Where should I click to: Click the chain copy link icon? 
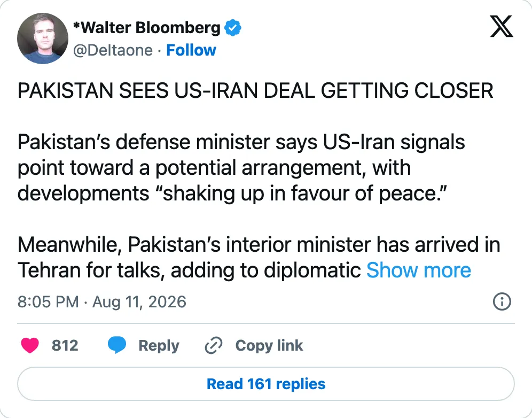pos(214,345)
